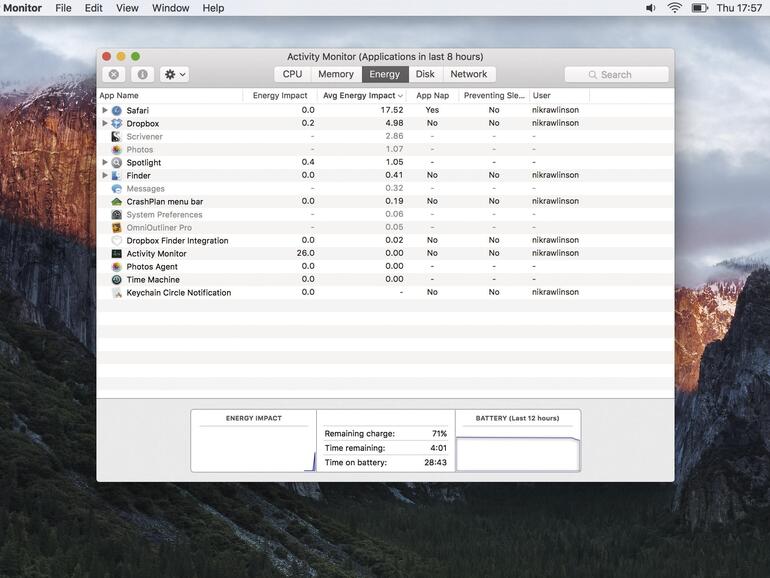Sort by Avg Energy Impact column header
The height and width of the screenshot is (578, 770).
[359, 96]
